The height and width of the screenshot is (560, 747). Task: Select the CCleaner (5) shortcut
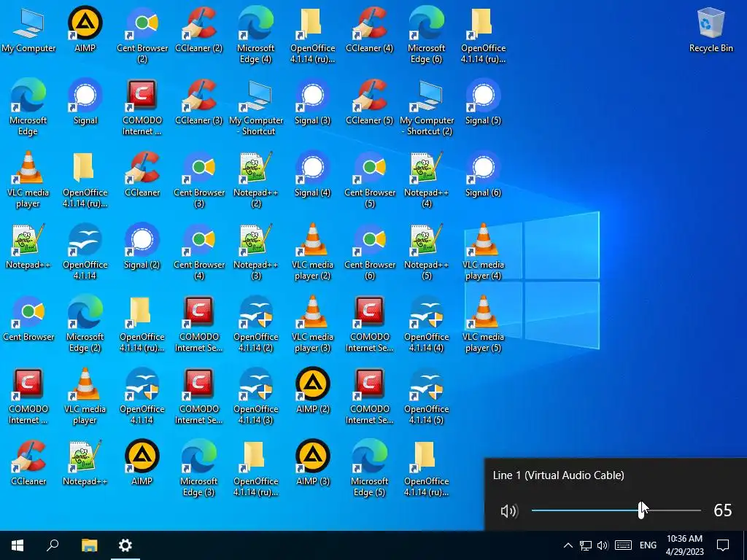tap(369, 102)
